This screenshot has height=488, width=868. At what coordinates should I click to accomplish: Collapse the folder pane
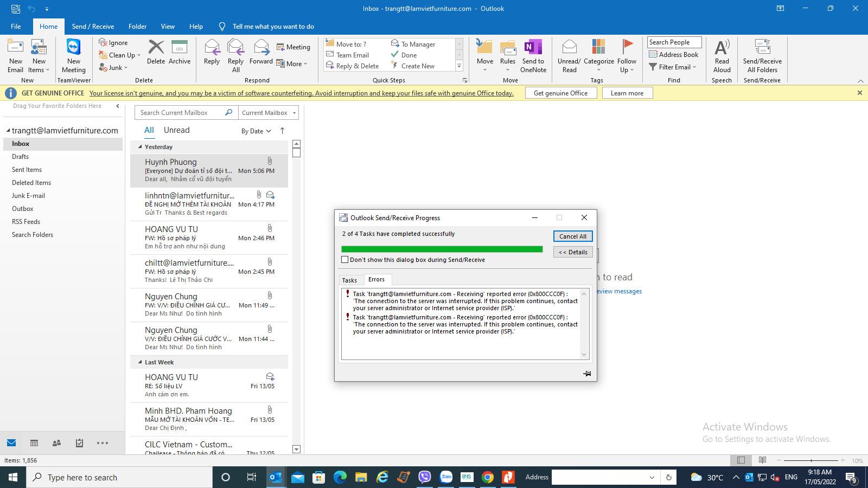[117, 106]
